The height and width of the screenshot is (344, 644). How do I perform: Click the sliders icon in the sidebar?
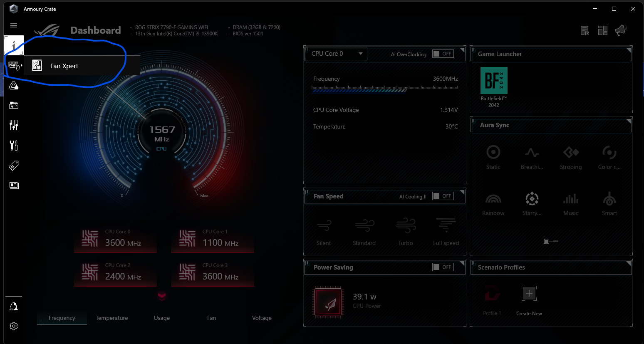click(x=14, y=125)
